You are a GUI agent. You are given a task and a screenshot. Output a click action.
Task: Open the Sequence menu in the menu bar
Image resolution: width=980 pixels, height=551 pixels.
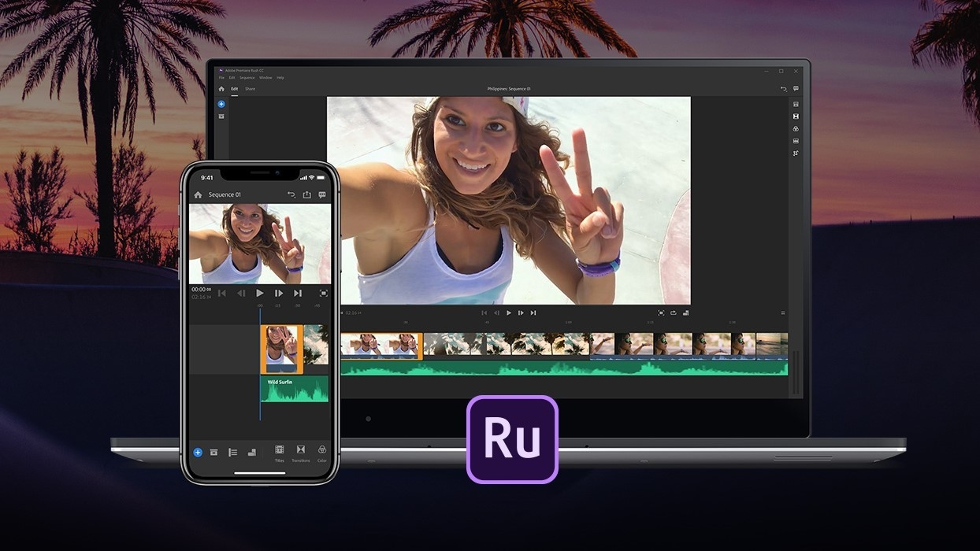pyautogui.click(x=247, y=78)
